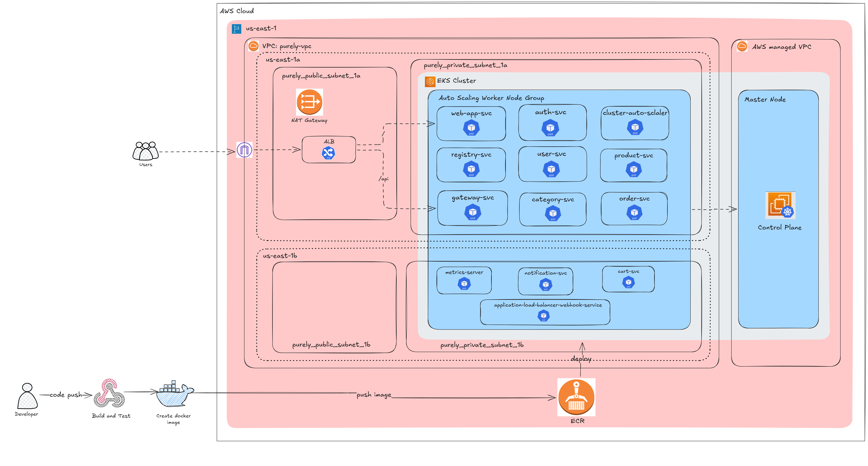868x466 pixels.
Task: Click the Control Plane icon
Action: pyautogui.click(x=780, y=205)
